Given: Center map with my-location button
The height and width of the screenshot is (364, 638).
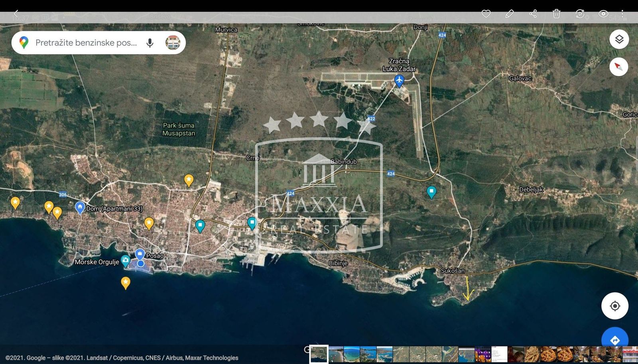Looking at the screenshot, I should click(x=615, y=306).
